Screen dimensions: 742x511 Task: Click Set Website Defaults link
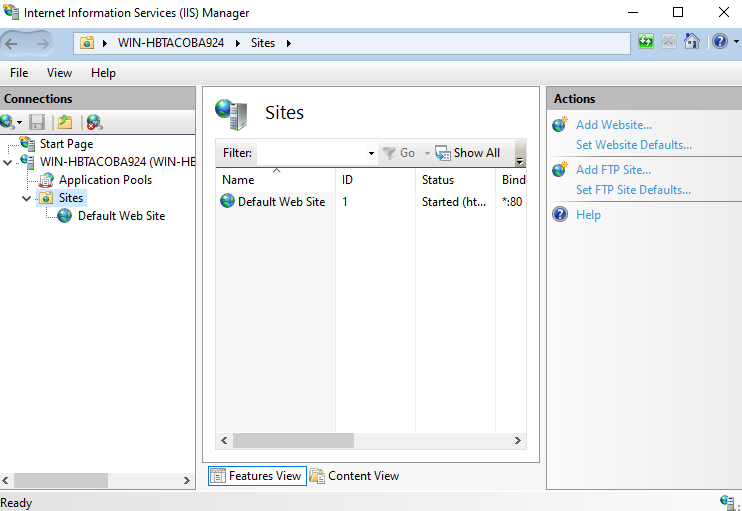coord(634,145)
